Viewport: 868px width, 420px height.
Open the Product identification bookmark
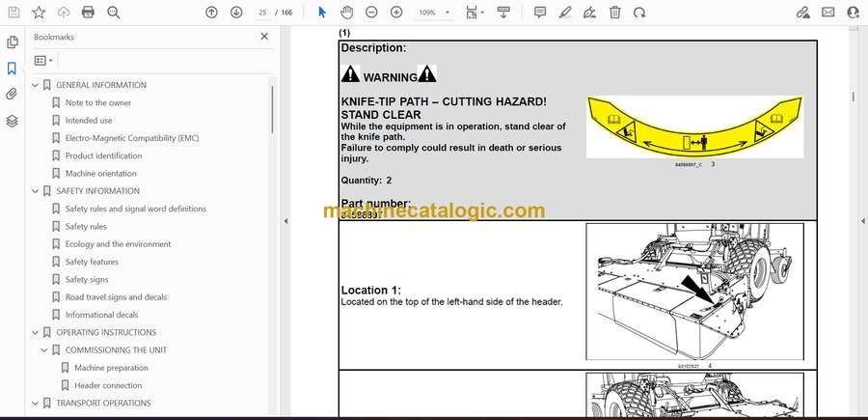pyautogui.click(x=103, y=155)
